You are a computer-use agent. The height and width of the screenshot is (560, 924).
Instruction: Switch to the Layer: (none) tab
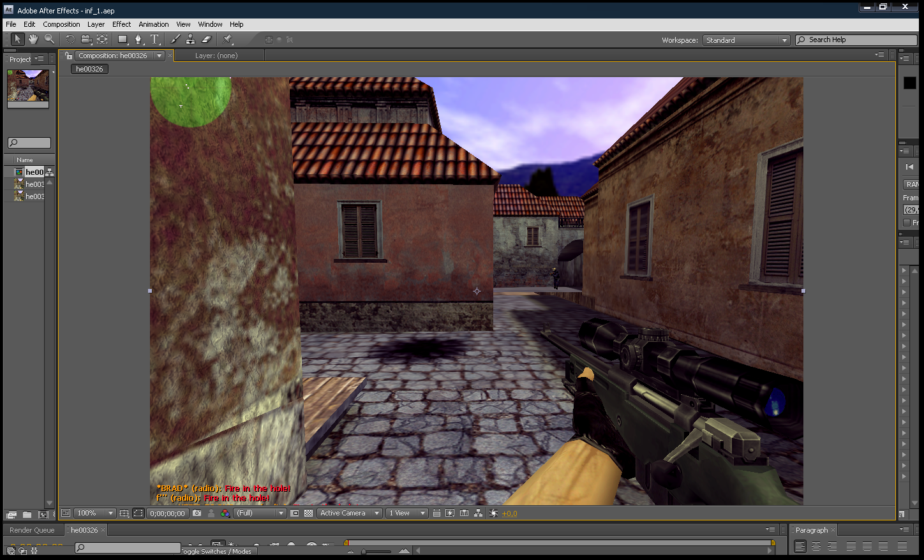[x=216, y=55]
